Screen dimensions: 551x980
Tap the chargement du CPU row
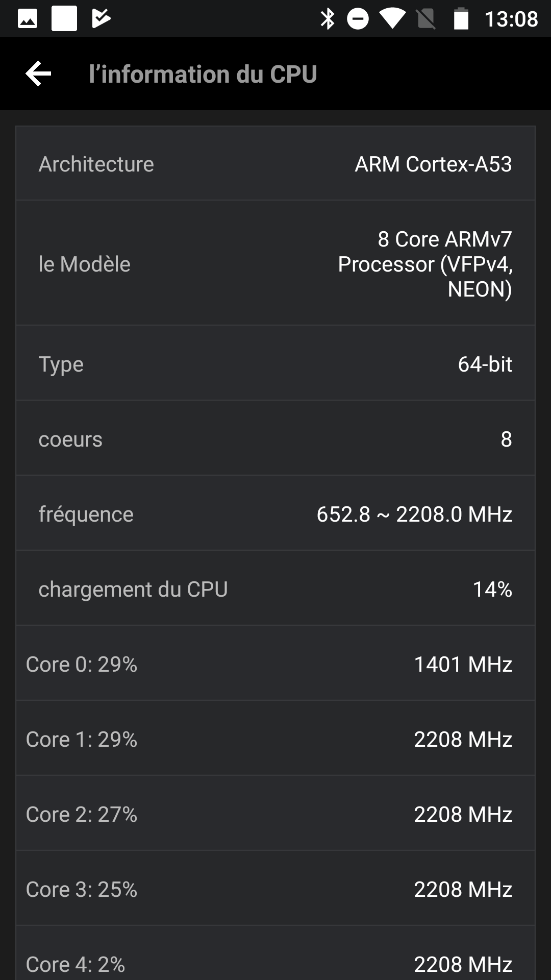275,589
